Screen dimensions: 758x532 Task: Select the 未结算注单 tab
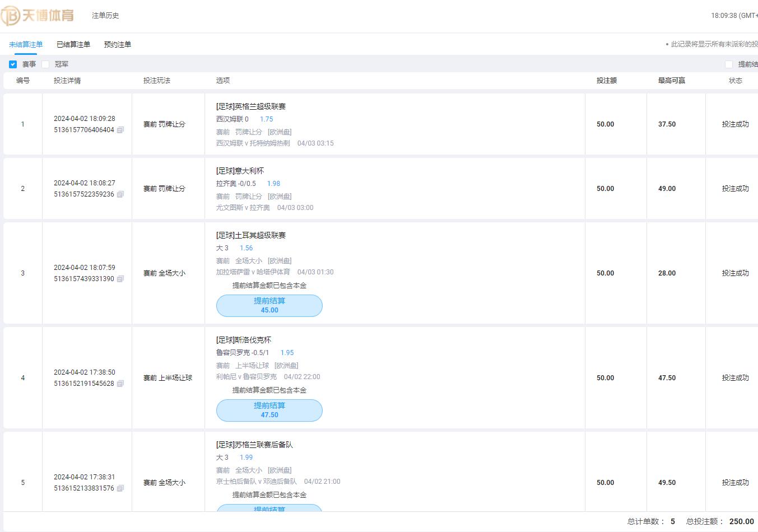26,44
